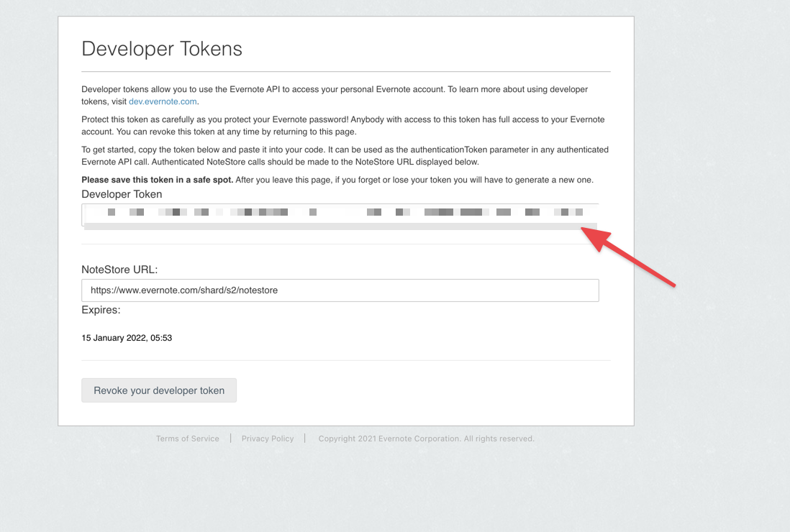Click the paragraph starting 'To get started, copy the token'
The image size is (790, 532).
(345, 156)
